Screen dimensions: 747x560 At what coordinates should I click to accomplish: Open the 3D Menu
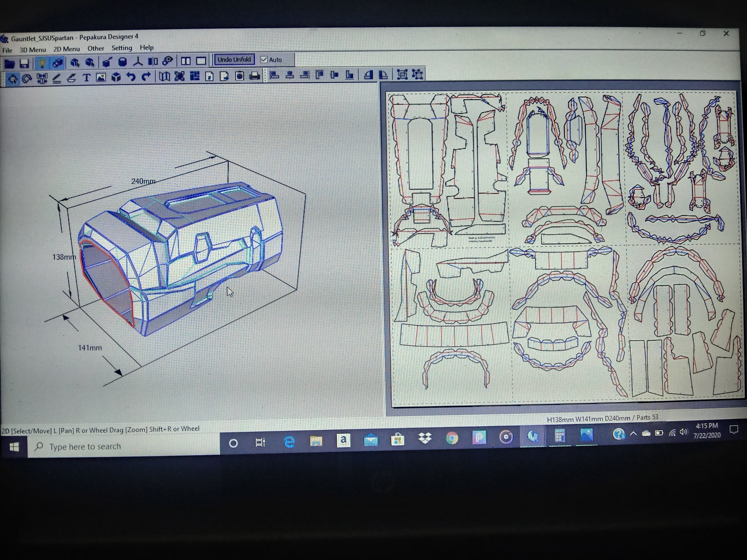[x=32, y=50]
